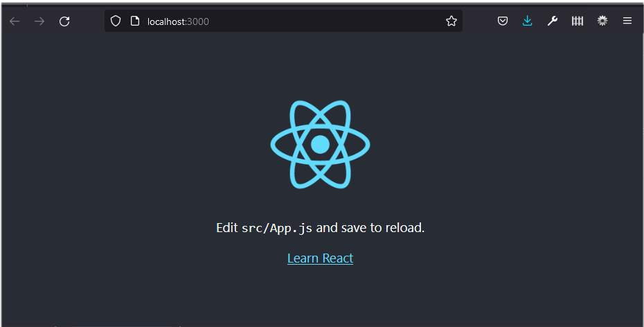Open the tracking protection shield icon

pyautogui.click(x=116, y=21)
